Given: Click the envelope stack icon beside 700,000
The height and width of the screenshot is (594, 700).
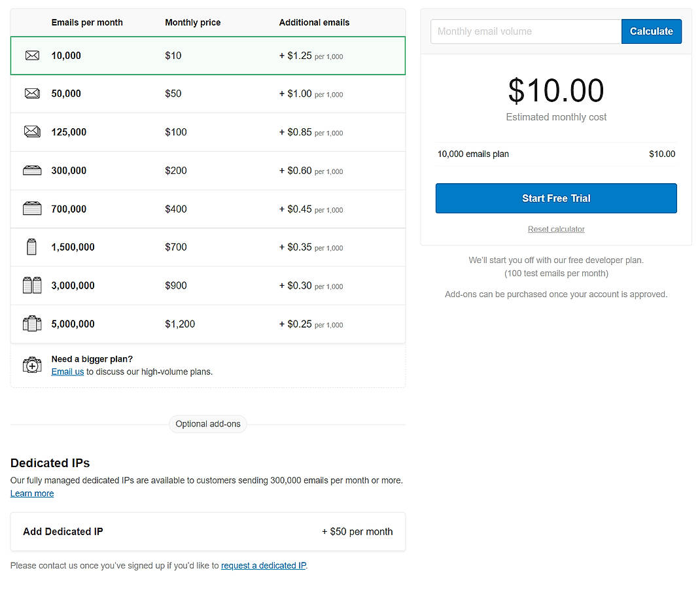Looking at the screenshot, I should 32,209.
